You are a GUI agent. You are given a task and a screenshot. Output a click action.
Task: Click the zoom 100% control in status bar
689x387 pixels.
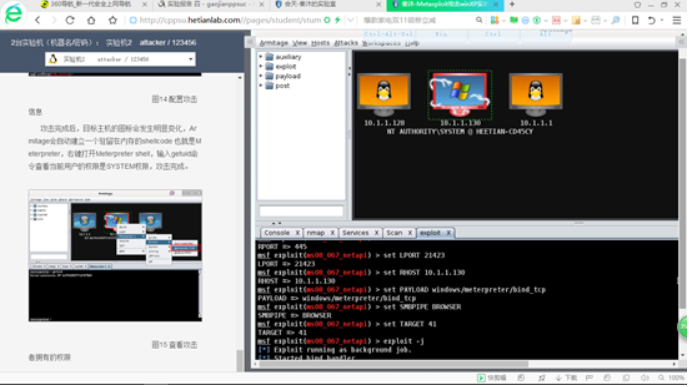pos(671,378)
